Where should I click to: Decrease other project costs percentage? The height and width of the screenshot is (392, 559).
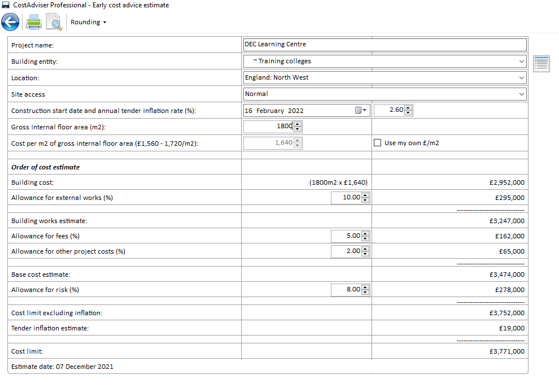pos(365,254)
